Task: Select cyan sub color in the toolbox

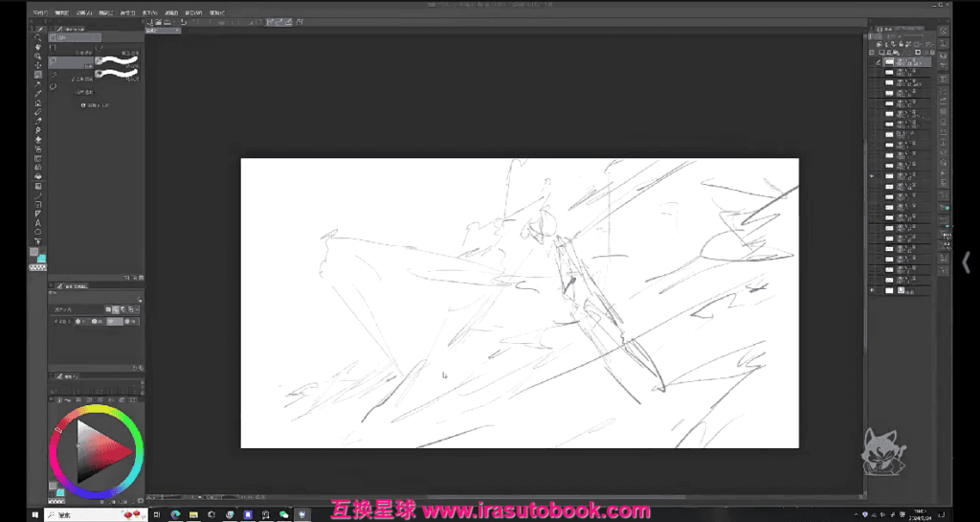Action: click(41, 259)
